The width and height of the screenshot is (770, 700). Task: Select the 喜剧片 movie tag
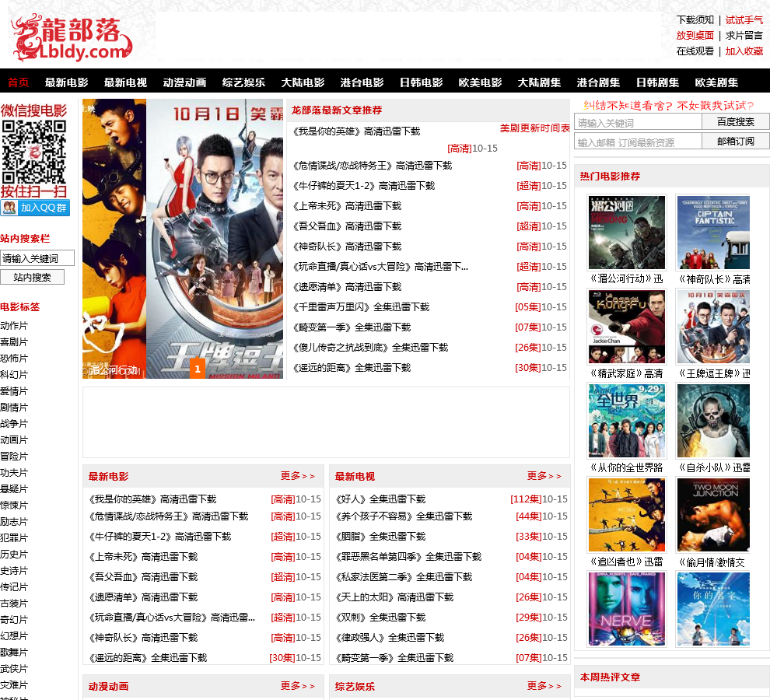point(14,342)
